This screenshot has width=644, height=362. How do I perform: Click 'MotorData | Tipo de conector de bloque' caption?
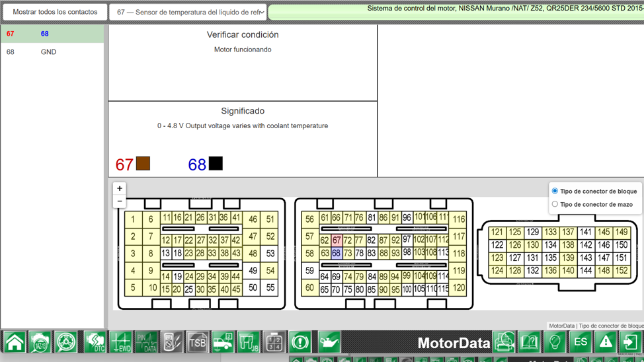tap(596, 326)
